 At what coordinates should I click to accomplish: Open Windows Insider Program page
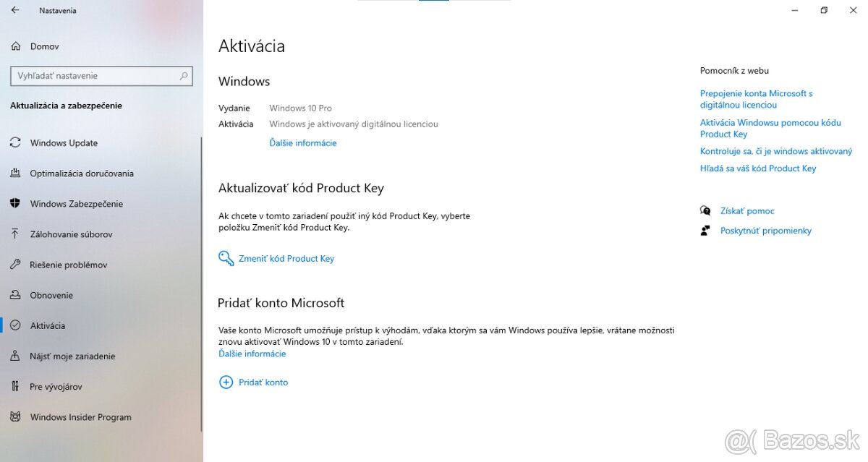tap(80, 417)
